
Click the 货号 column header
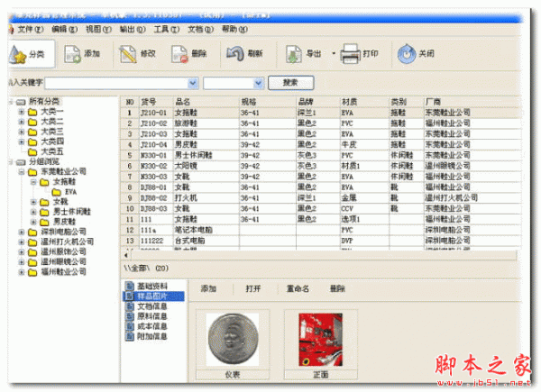[156, 102]
